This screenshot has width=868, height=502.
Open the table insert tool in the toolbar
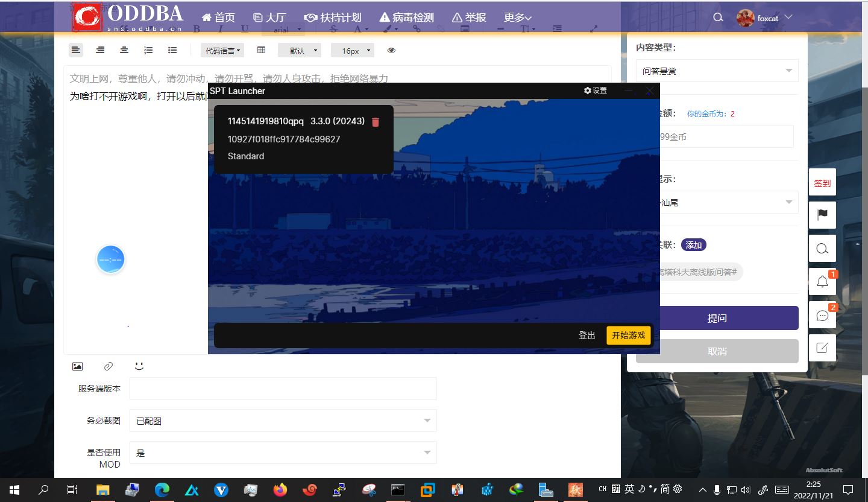(x=261, y=50)
